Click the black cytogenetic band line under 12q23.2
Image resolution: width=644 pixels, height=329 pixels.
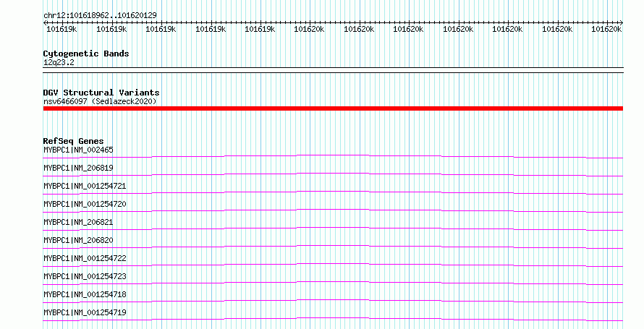[333, 70]
